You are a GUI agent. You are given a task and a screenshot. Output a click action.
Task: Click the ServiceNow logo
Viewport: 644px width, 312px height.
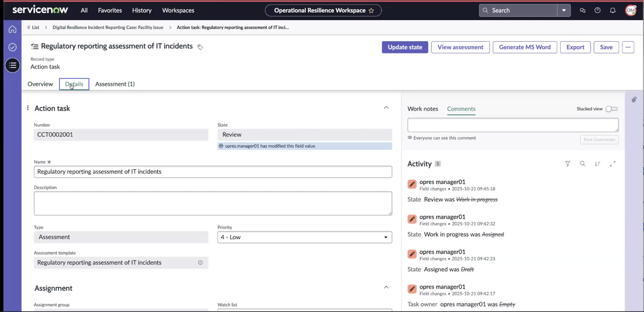click(x=40, y=10)
